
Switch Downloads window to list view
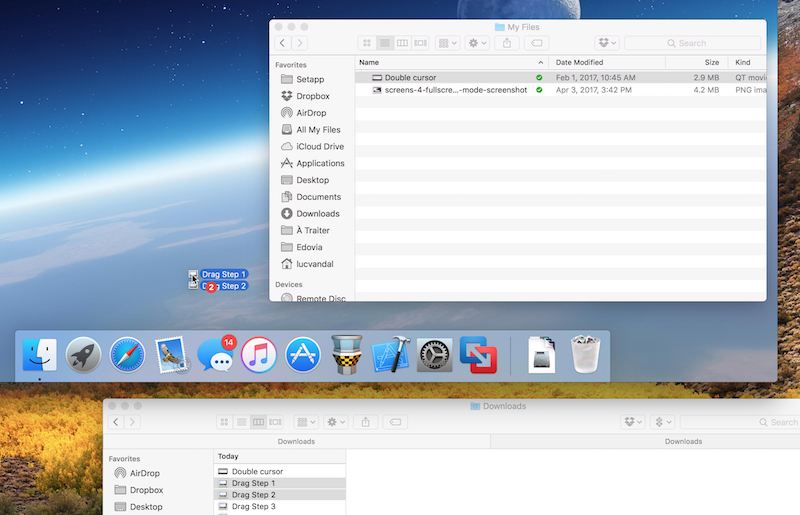point(241,422)
